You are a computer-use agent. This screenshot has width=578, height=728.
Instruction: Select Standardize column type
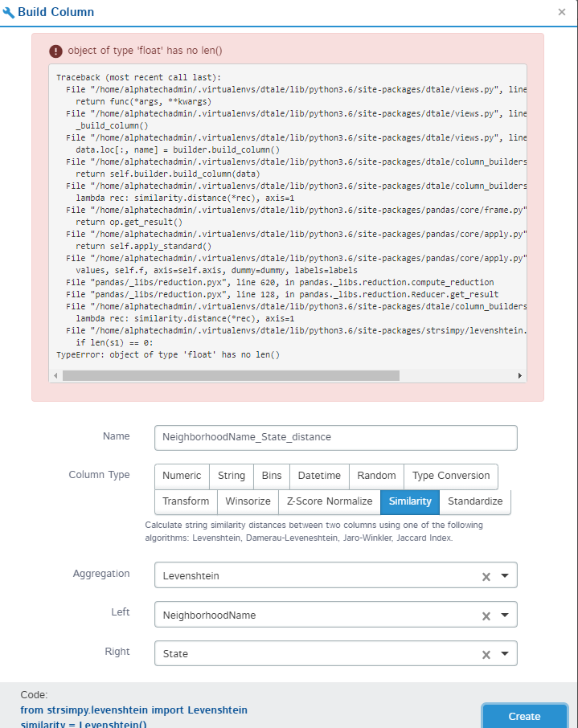(475, 501)
